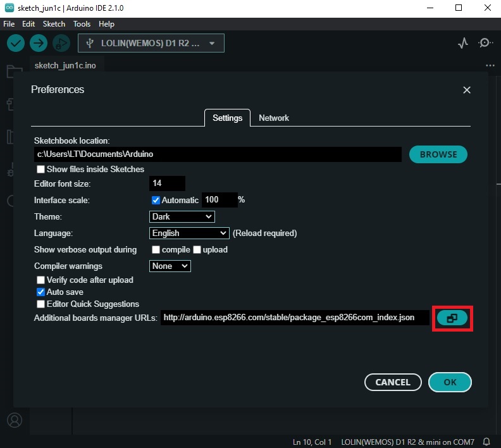Open the Compiler warnings dropdown
Image resolution: width=501 pixels, height=448 pixels.
(170, 266)
